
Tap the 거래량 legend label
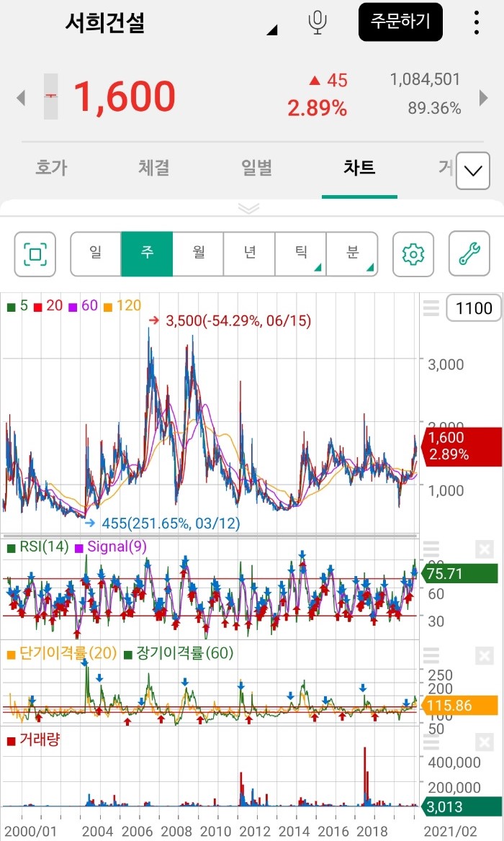point(33,740)
